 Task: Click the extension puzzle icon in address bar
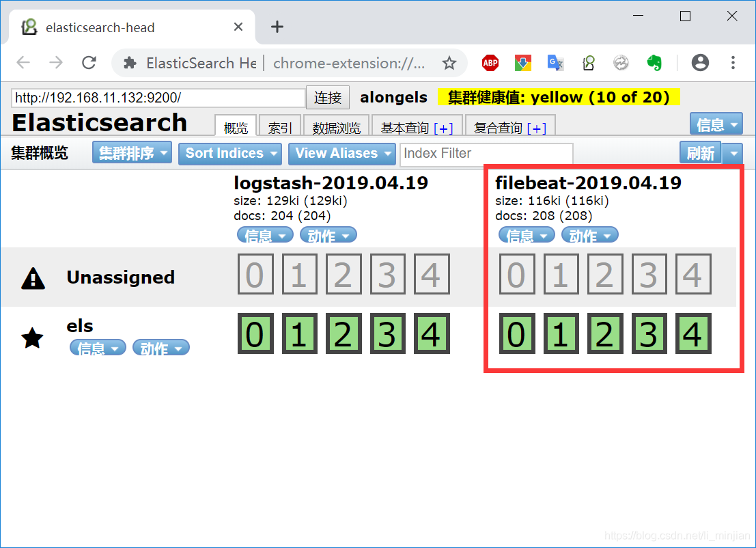(129, 63)
